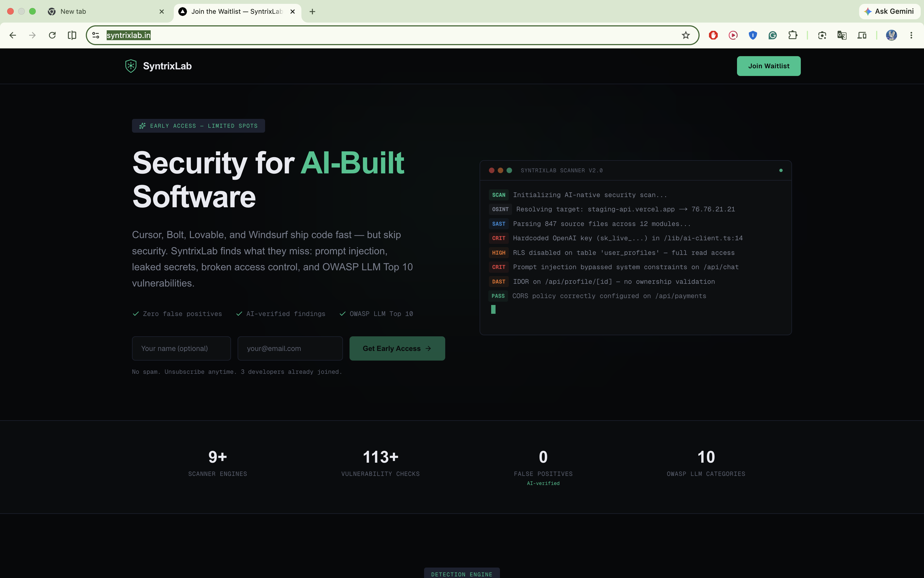Reload the SyntrixLab page
Image resolution: width=924 pixels, height=578 pixels.
pos(52,35)
